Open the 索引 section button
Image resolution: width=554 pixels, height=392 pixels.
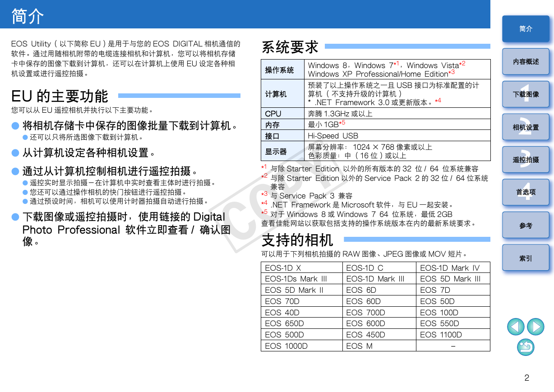point(526,258)
